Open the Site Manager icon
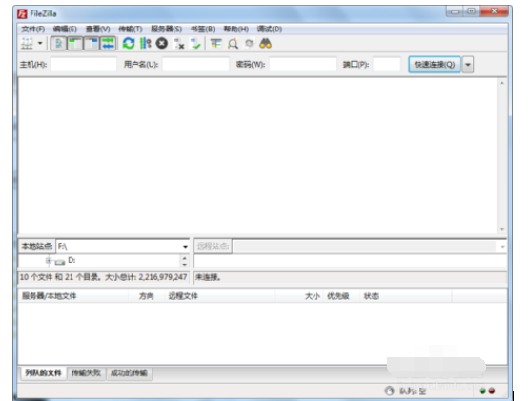This screenshot has width=532, height=401. pos(27,44)
